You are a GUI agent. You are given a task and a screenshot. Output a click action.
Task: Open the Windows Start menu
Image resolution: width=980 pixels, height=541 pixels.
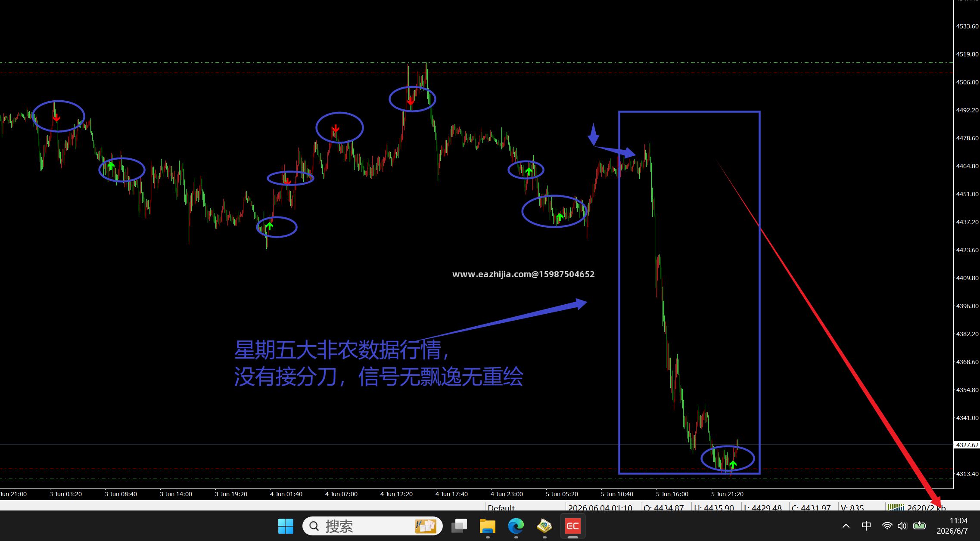pyautogui.click(x=286, y=526)
